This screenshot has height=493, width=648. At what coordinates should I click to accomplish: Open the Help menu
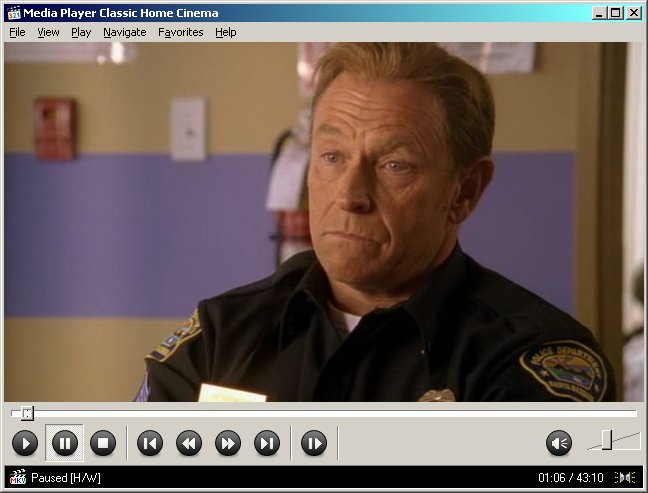tap(226, 32)
